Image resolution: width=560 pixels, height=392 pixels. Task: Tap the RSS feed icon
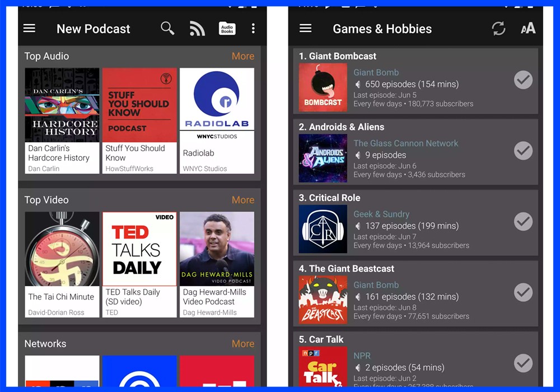tap(197, 29)
